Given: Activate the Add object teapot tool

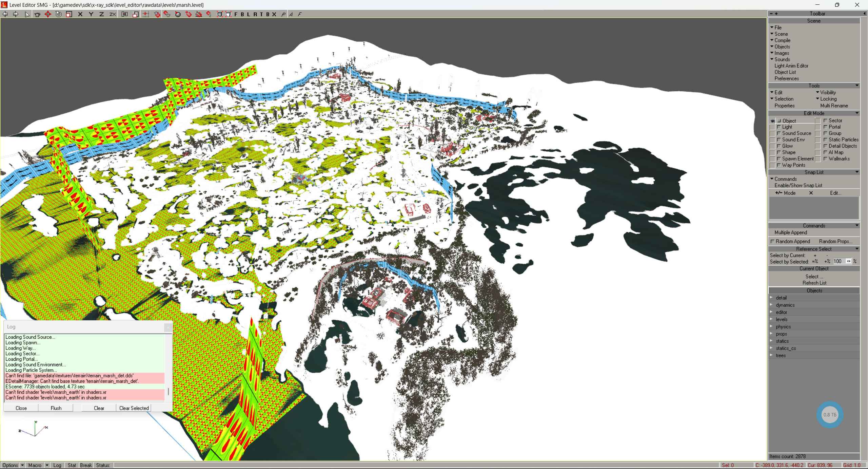Looking at the screenshot, I should pos(37,14).
